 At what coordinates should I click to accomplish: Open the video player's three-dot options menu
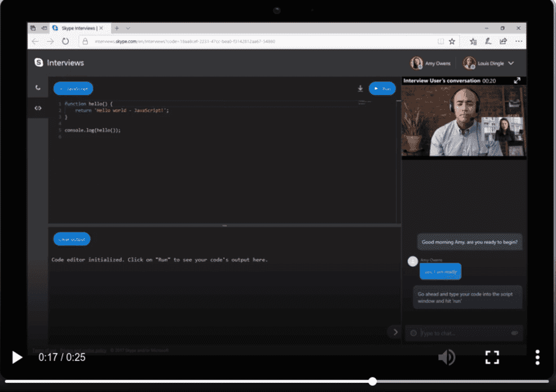pos(538,357)
